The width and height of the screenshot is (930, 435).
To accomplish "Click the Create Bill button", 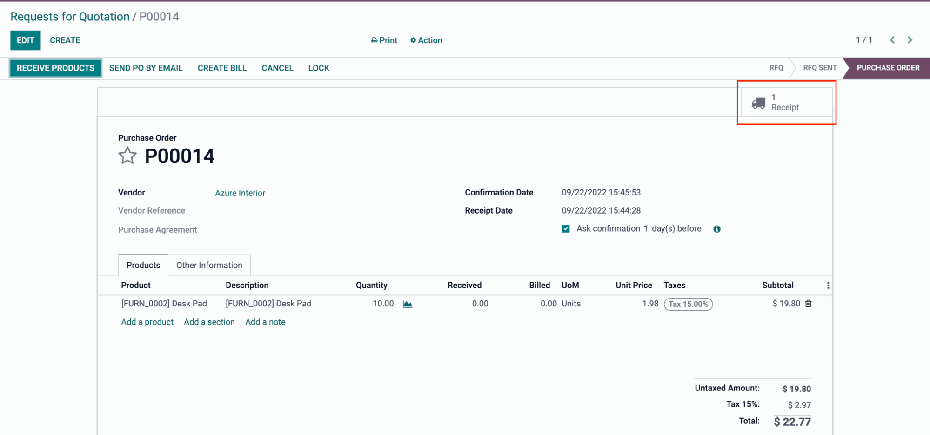I will click(222, 68).
